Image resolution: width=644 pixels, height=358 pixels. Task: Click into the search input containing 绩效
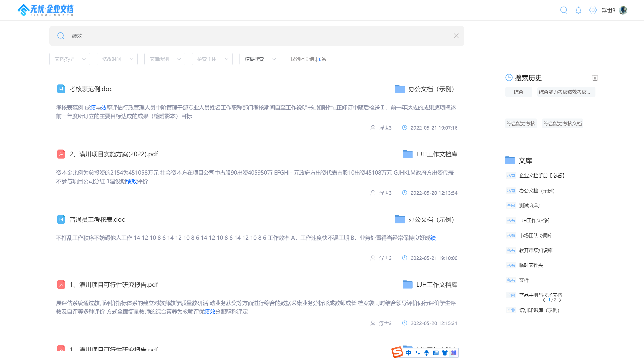[252, 36]
